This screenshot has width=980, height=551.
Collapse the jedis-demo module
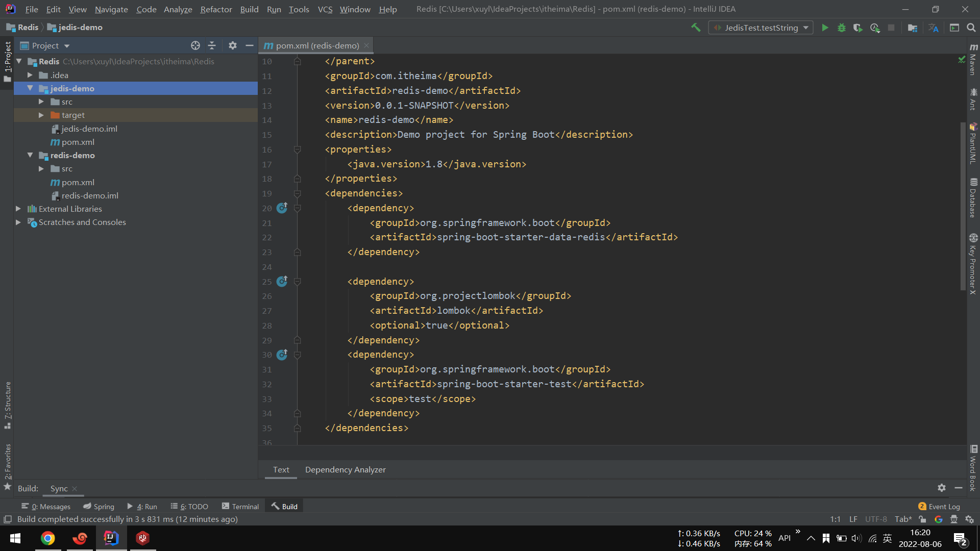30,88
